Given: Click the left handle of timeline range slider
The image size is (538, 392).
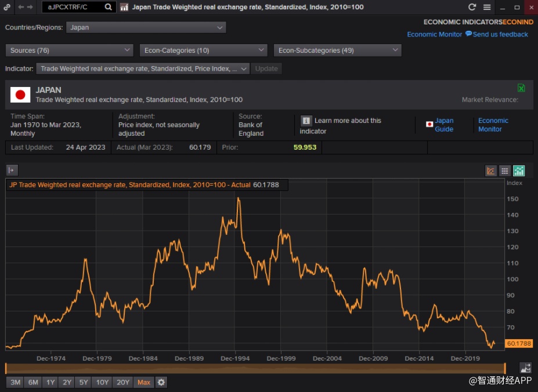Looking at the screenshot, I should 6,368.
